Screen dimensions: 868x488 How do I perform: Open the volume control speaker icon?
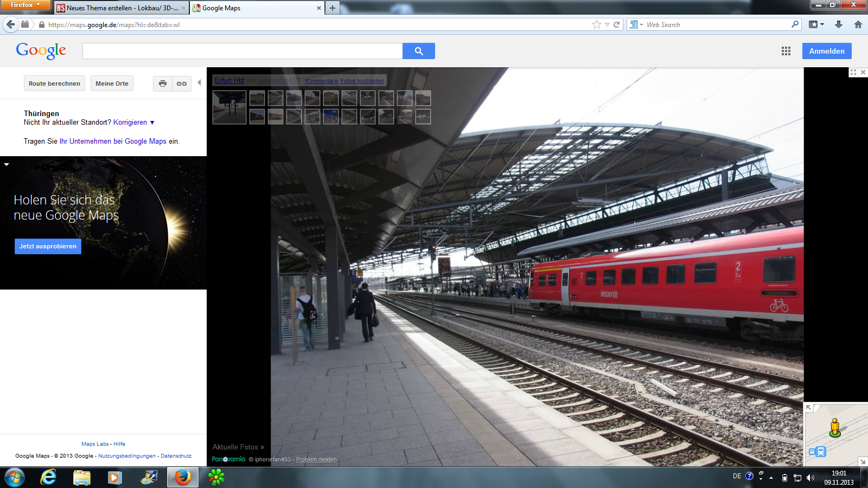(810, 478)
